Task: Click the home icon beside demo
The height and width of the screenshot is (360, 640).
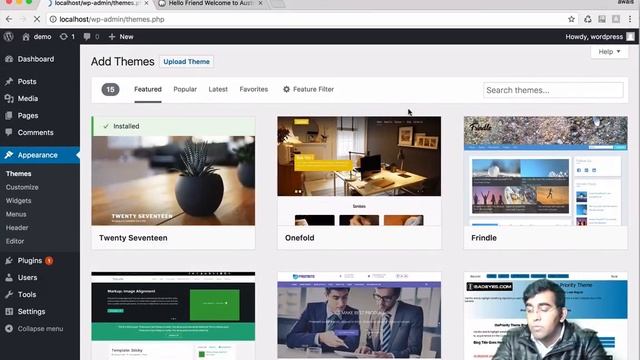Action: coord(26,37)
